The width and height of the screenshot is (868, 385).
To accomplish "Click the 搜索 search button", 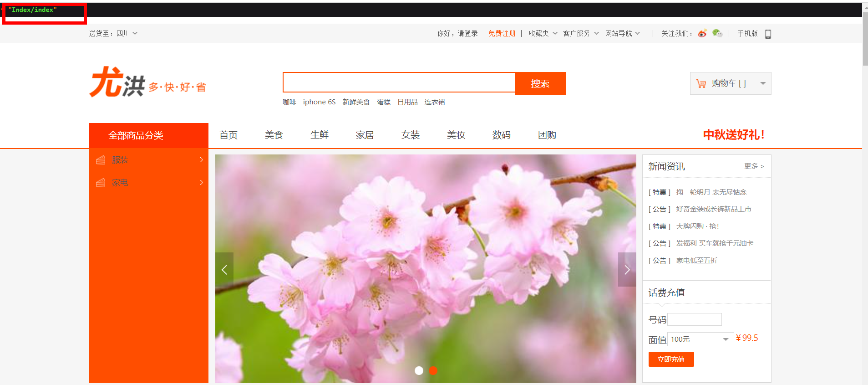I will (540, 83).
